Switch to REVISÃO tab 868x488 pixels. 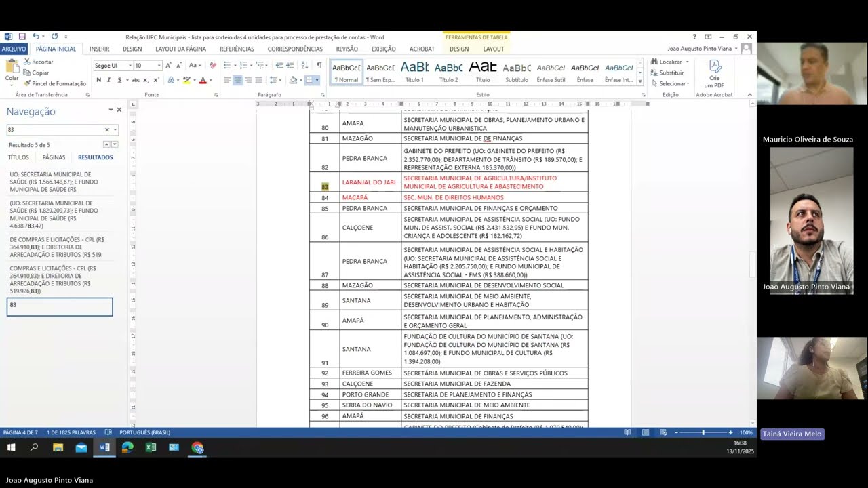tap(347, 49)
